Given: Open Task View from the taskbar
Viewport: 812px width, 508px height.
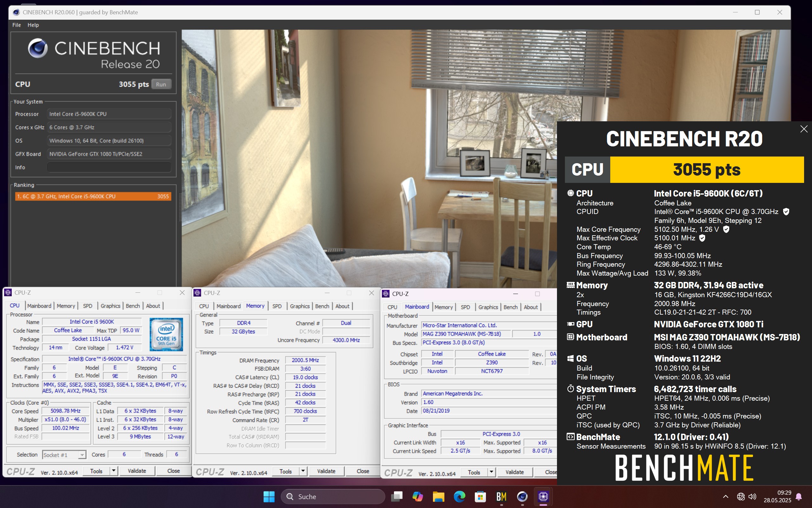Looking at the screenshot, I should pyautogui.click(x=397, y=497).
